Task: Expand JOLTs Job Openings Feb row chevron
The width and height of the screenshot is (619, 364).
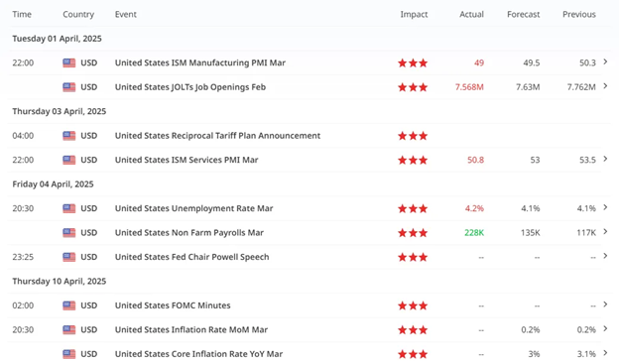Action: pyautogui.click(x=605, y=86)
